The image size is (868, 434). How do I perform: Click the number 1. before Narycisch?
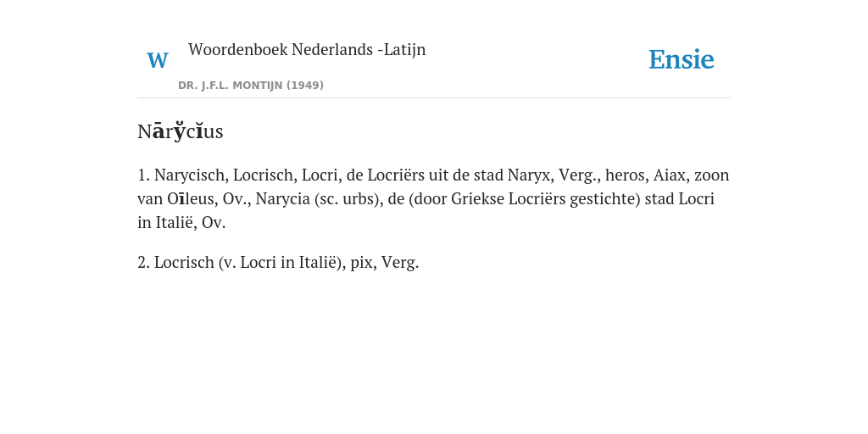point(144,175)
